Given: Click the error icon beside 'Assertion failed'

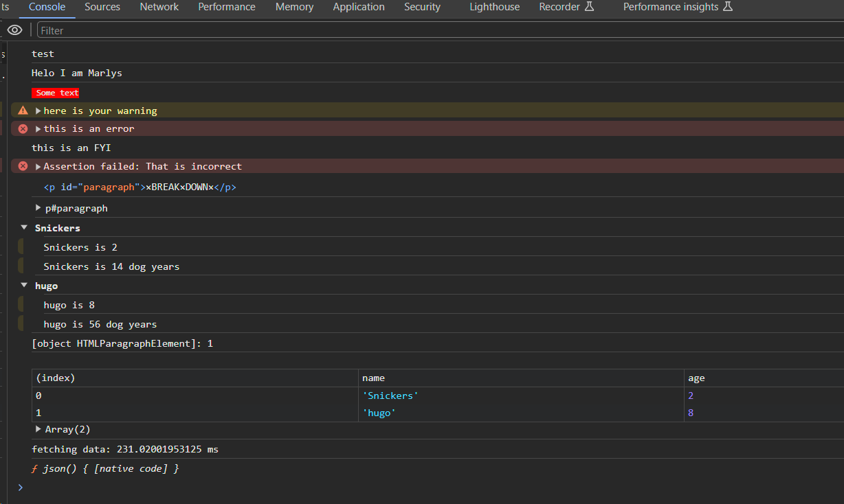Looking at the screenshot, I should 23,166.
